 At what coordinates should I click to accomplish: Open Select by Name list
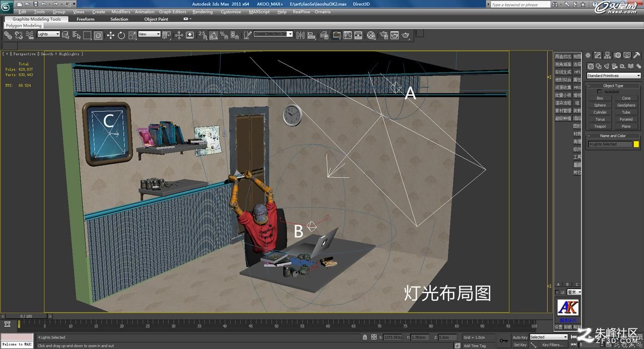coord(76,35)
